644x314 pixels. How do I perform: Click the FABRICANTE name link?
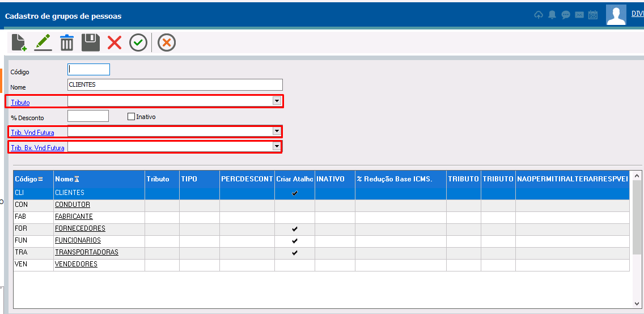click(74, 217)
